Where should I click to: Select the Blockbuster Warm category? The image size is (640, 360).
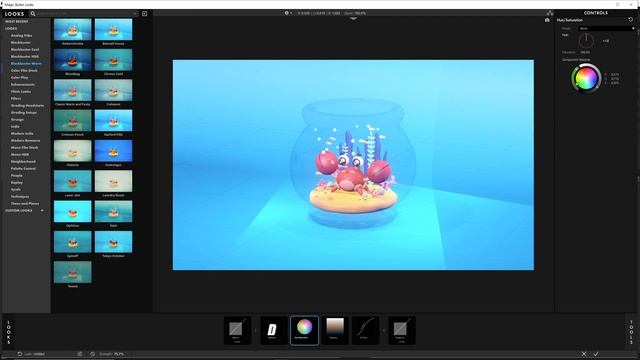coord(26,64)
